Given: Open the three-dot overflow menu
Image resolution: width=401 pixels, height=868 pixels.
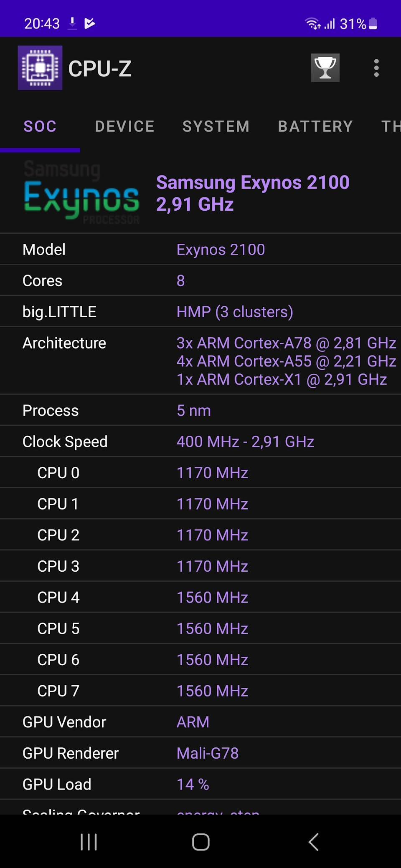Looking at the screenshot, I should (376, 68).
